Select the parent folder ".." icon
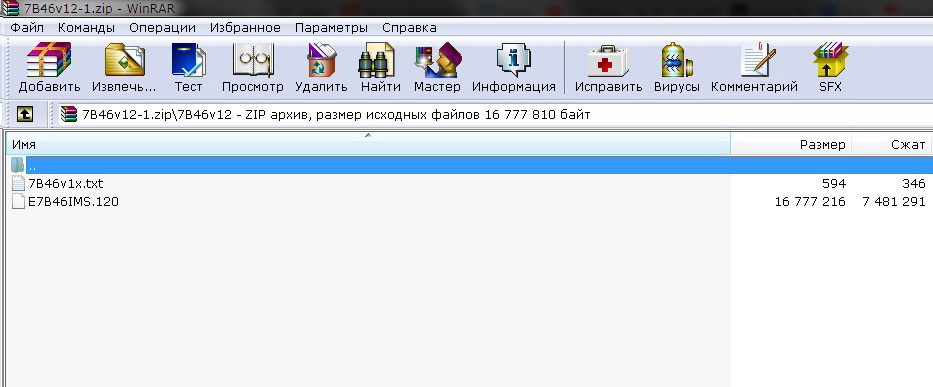Screen dimensions: 933x387 18,165
